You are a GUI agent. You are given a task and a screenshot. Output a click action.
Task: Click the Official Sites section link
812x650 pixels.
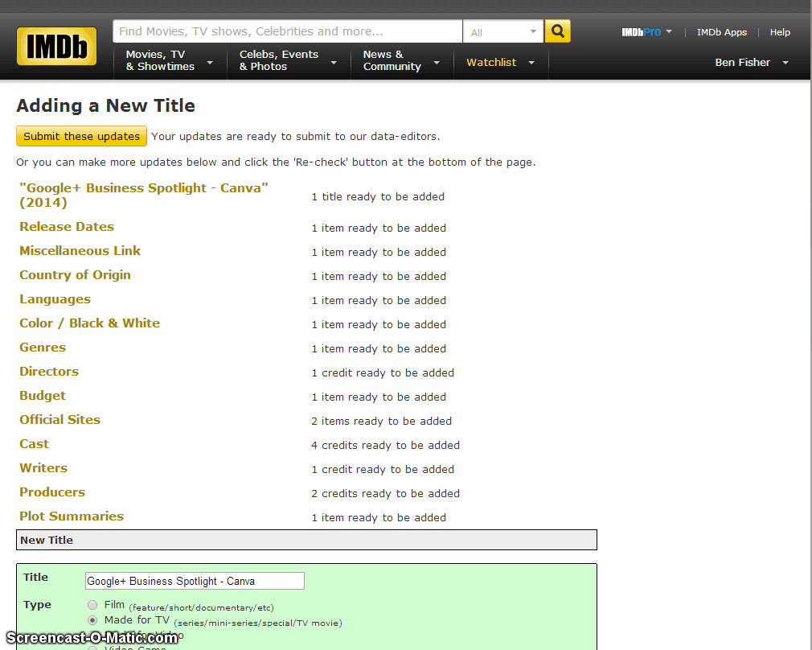pos(59,420)
